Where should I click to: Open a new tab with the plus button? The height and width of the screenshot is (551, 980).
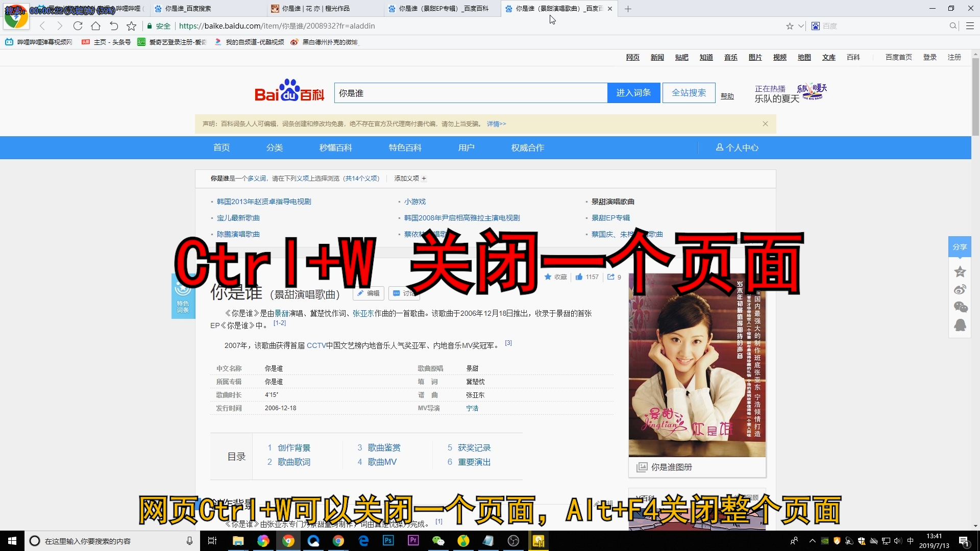point(628,9)
